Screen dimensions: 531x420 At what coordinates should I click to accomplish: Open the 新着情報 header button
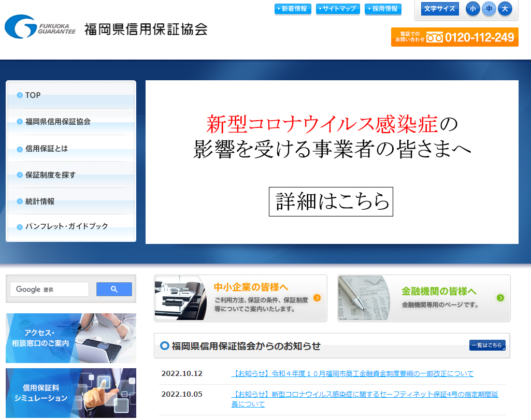(292, 9)
